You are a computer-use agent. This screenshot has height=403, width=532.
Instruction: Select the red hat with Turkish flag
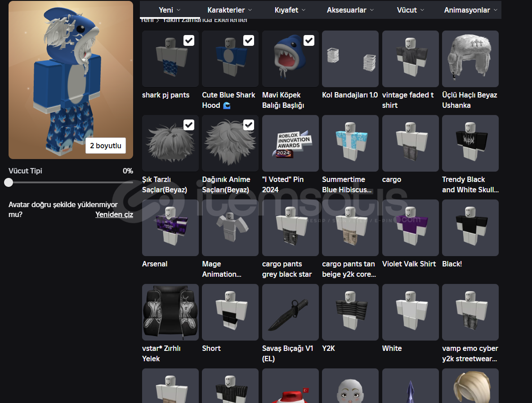[x=291, y=386]
